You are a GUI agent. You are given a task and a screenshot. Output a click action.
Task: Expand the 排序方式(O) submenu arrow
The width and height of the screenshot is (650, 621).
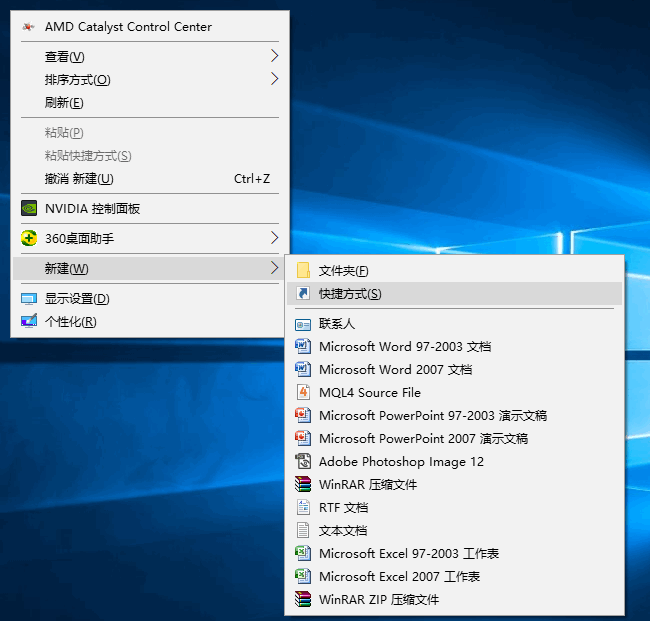274,79
